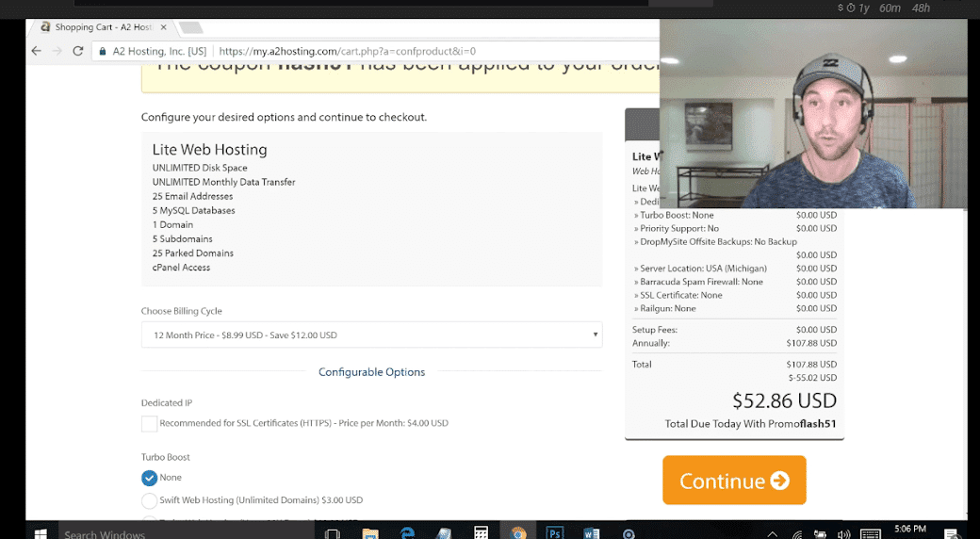The width and height of the screenshot is (980, 539).
Task: Click the SSL Certificate: None line
Action: (678, 295)
